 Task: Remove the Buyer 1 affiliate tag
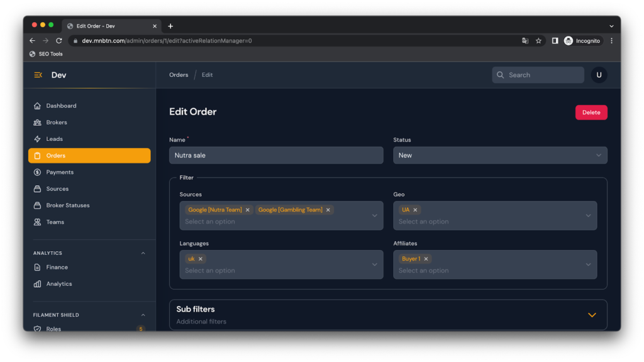pos(426,259)
